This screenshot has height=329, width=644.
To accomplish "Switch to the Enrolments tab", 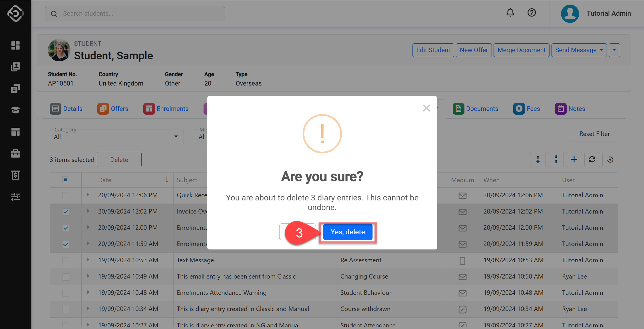I will click(x=166, y=109).
